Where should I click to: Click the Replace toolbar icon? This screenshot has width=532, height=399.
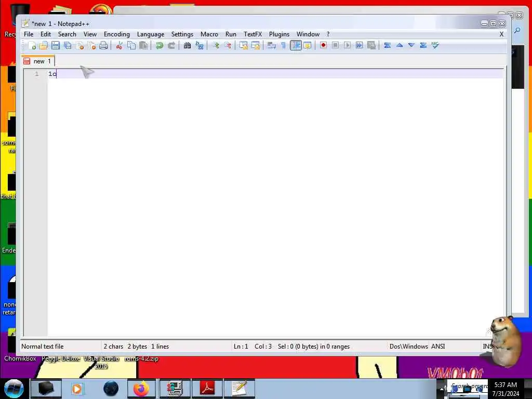(199, 45)
